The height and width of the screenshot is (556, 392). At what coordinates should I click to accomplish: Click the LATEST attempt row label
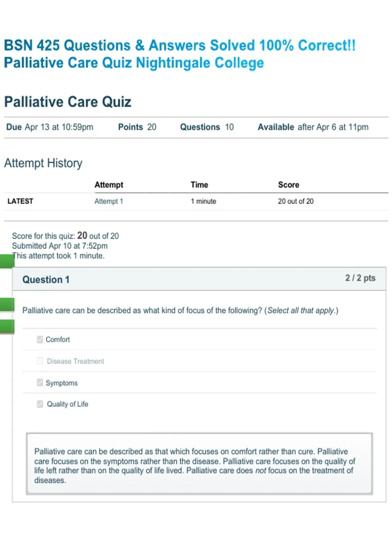20,201
